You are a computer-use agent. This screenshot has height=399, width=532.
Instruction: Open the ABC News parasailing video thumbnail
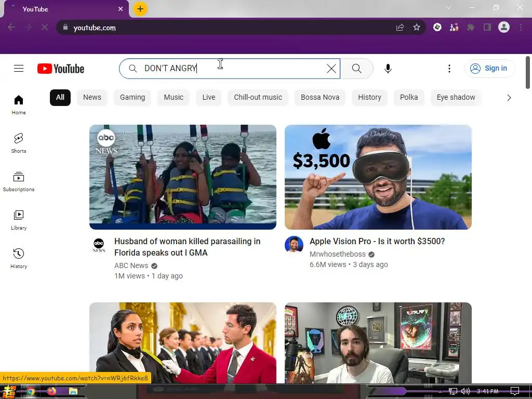coord(183,177)
